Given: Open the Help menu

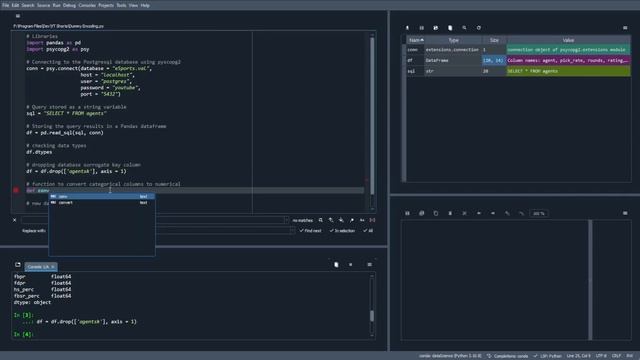Looking at the screenshot, I should point(145,5).
